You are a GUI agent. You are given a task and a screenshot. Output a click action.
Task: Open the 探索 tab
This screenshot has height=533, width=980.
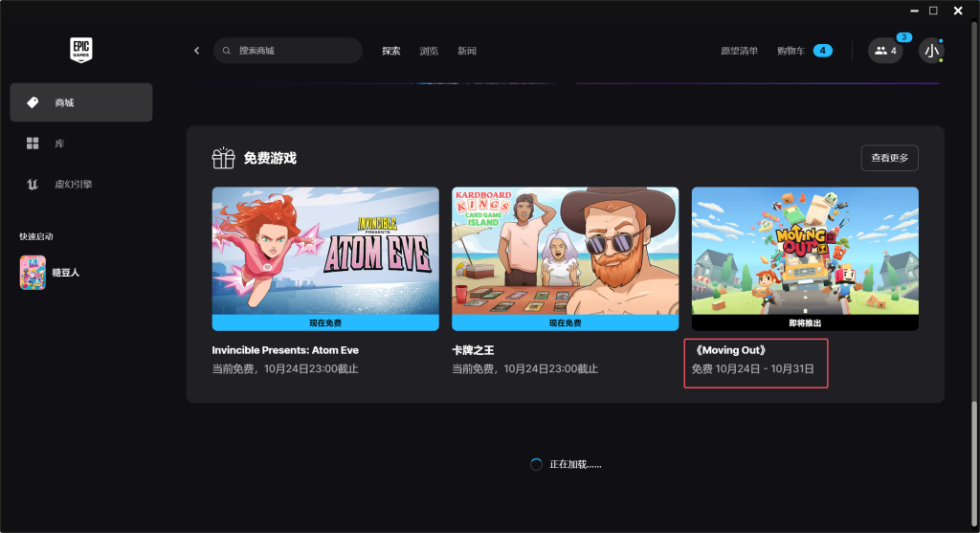point(391,51)
